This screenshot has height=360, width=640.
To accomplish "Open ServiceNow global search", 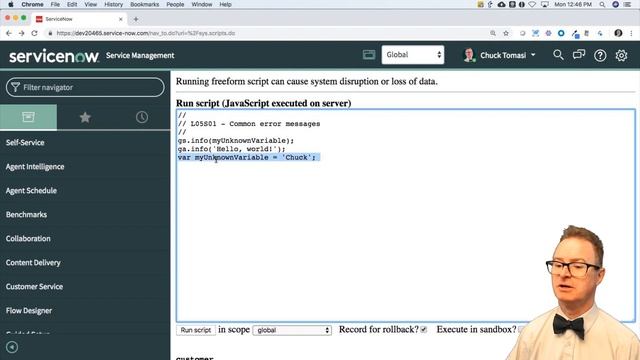I will pos(558,55).
